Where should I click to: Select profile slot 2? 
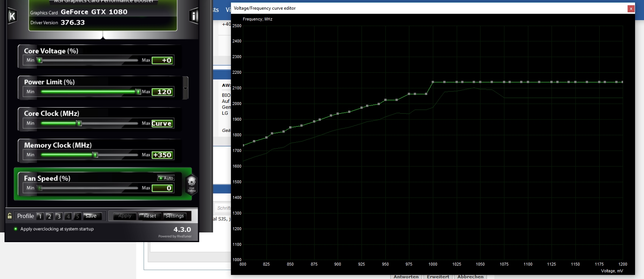pos(49,216)
